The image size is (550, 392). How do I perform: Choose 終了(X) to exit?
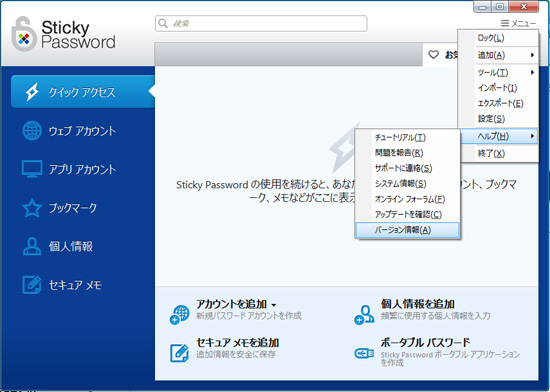498,153
